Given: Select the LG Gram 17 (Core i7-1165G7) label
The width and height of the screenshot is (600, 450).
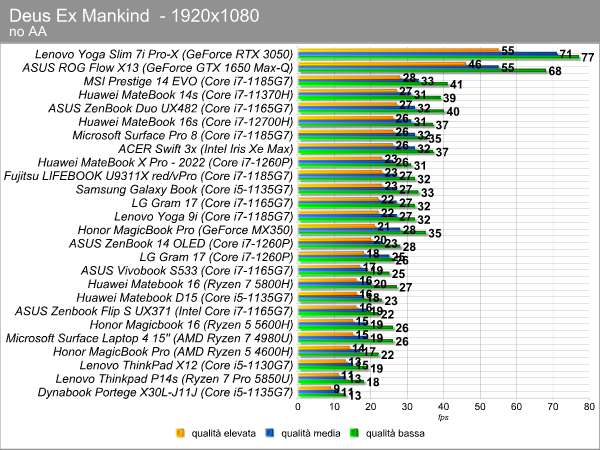Looking at the screenshot, I should click(x=212, y=203).
